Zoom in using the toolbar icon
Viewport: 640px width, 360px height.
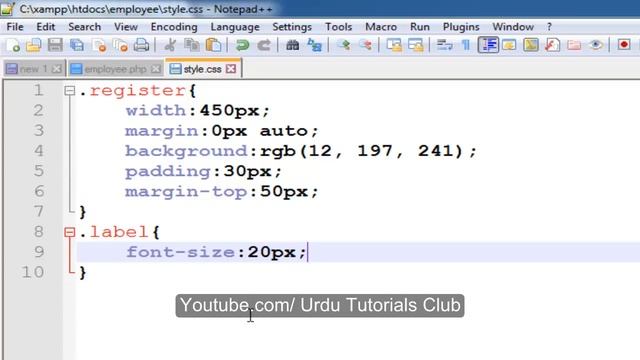pos(344,45)
